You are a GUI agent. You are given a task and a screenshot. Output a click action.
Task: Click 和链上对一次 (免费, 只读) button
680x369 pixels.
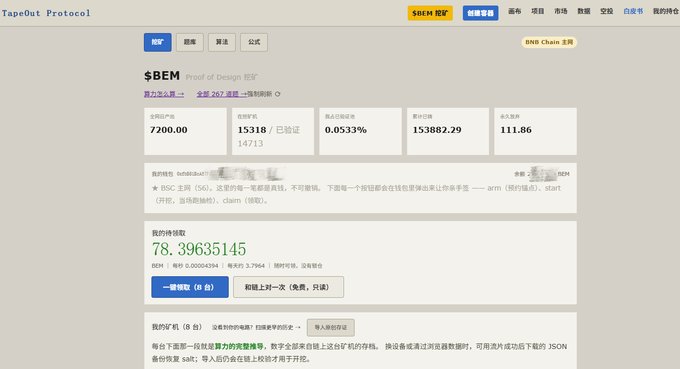[x=288, y=287]
